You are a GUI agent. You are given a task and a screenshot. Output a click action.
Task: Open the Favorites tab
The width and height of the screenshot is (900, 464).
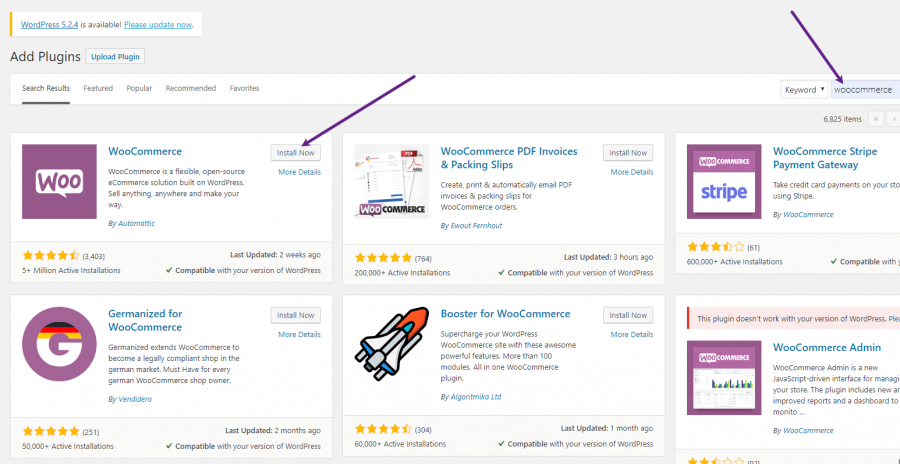pyautogui.click(x=244, y=88)
